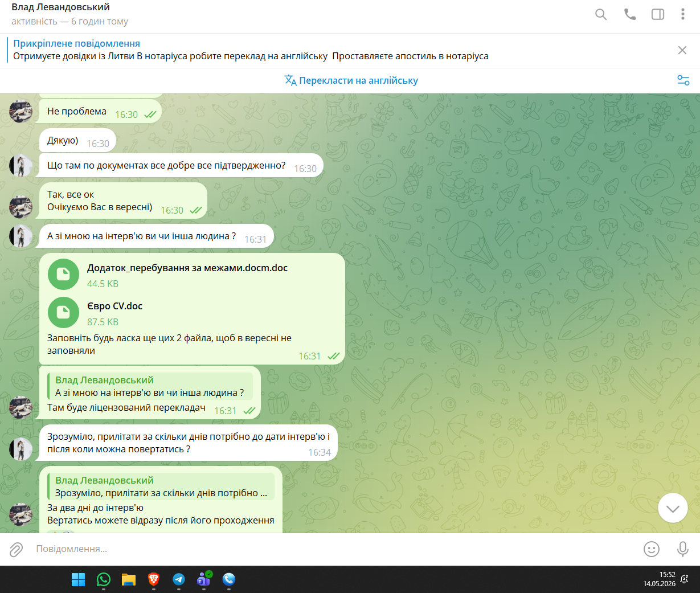Dismiss the pinned message bar
The height and width of the screenshot is (593, 700).
click(x=682, y=50)
